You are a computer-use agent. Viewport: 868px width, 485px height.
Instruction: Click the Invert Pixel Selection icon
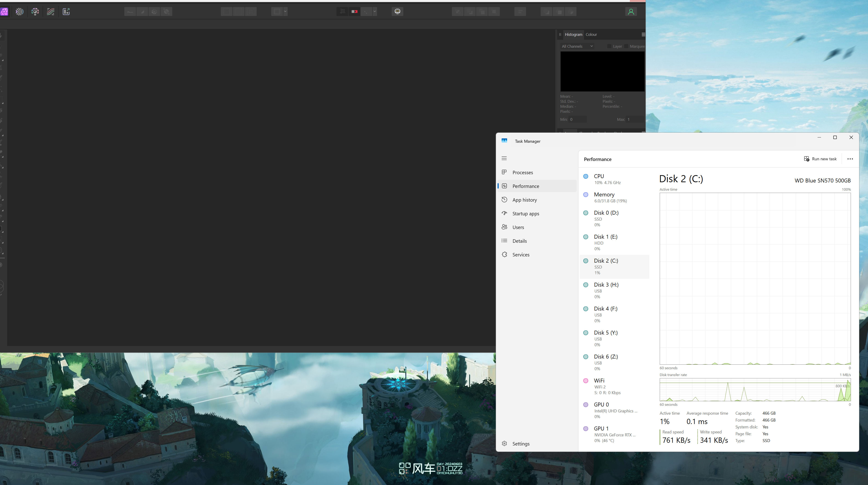tap(251, 12)
